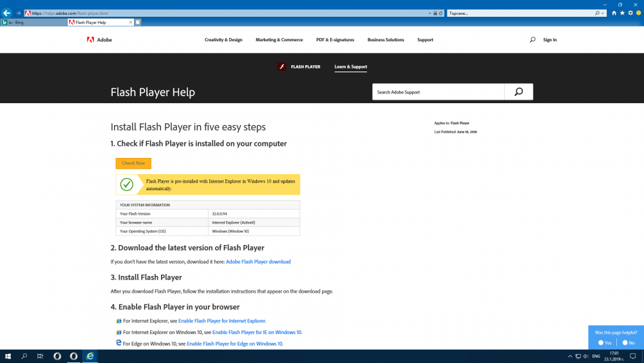Viewport: 644px width, 363px height.
Task: Click the Edge browser icon in the list
Action: pos(118,343)
